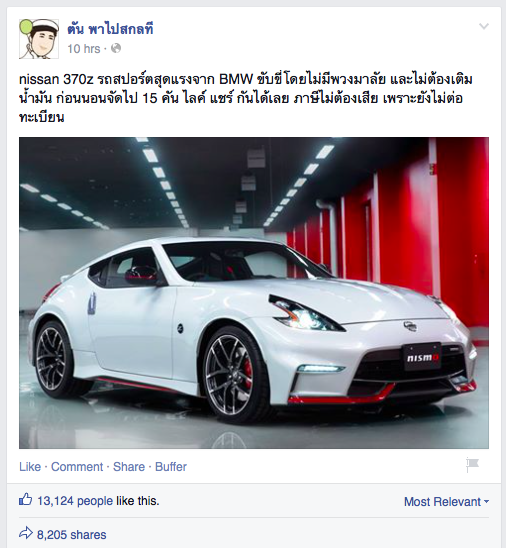Click the Comment link
506x548 pixels.
[x=77, y=467]
